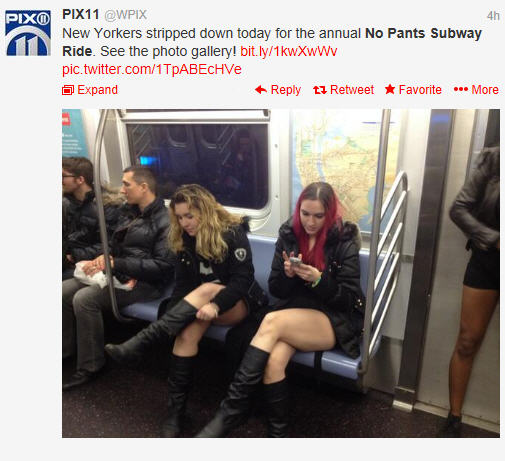The height and width of the screenshot is (461, 505).
Task: Open the PIX11 account name
Action: point(81,15)
